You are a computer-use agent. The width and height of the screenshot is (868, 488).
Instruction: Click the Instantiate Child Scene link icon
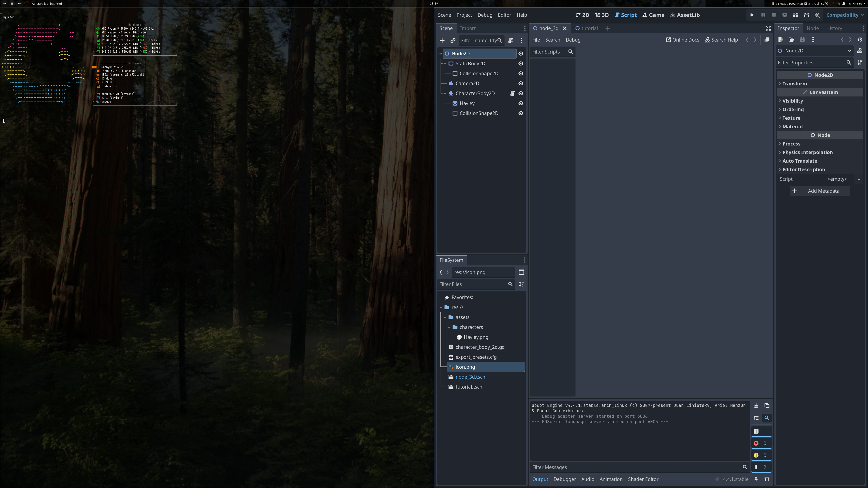(453, 40)
